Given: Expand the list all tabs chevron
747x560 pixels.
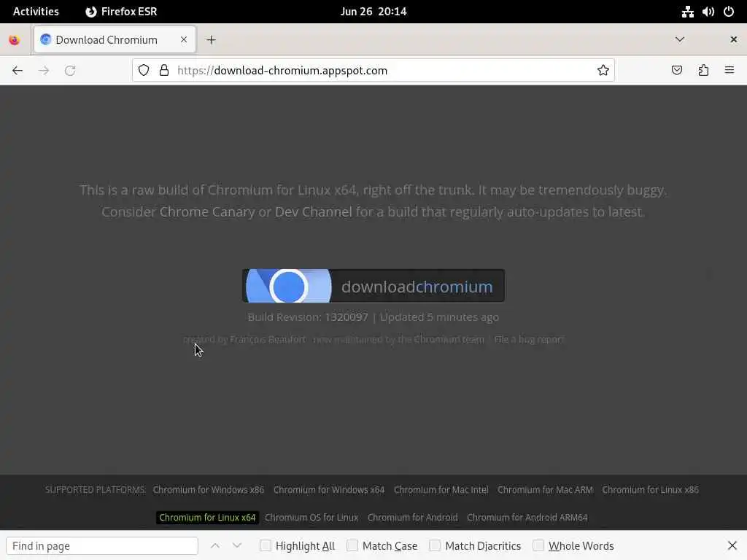Looking at the screenshot, I should click(680, 39).
